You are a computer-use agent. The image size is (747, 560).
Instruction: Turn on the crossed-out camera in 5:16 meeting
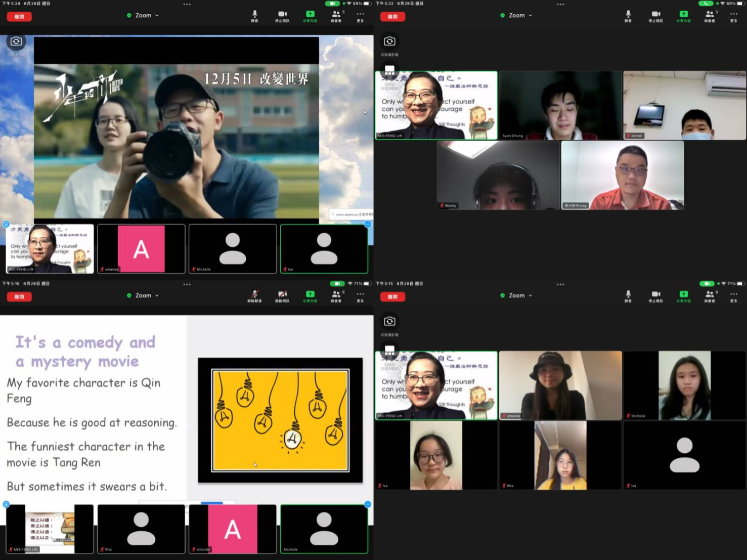282,295
